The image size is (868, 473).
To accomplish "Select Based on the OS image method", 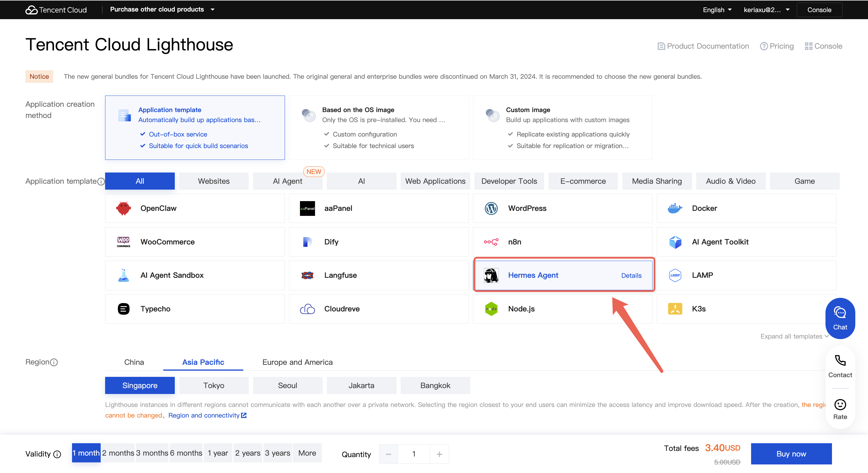I will pyautogui.click(x=378, y=128).
